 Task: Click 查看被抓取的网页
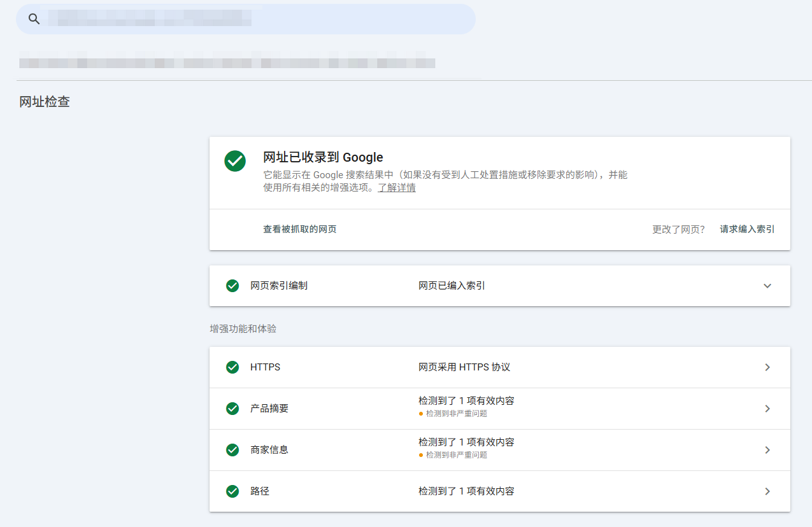(300, 228)
